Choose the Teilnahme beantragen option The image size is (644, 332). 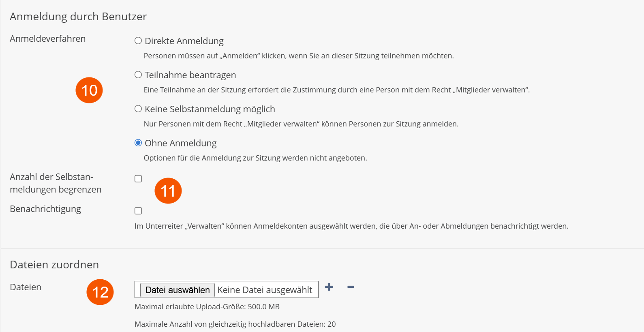[138, 75]
